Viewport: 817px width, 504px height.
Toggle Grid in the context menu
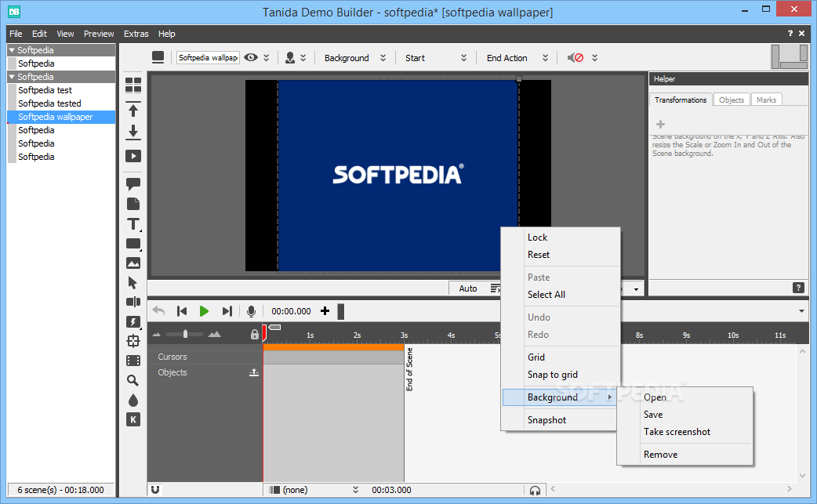536,357
